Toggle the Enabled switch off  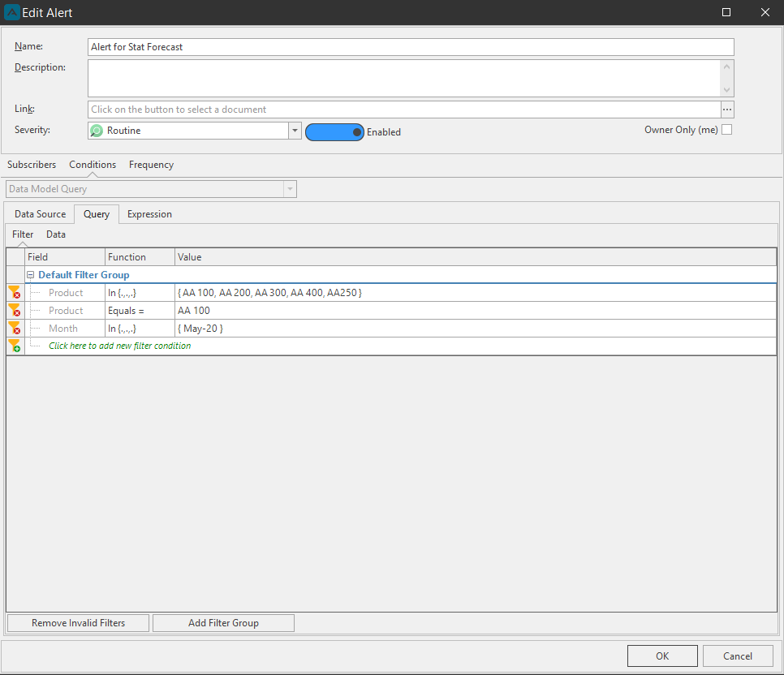pos(334,132)
